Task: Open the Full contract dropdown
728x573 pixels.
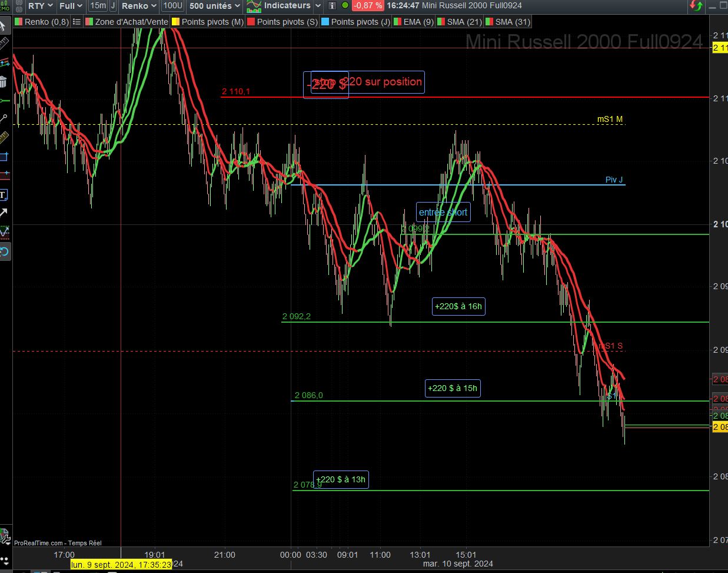Action: pyautogui.click(x=71, y=6)
